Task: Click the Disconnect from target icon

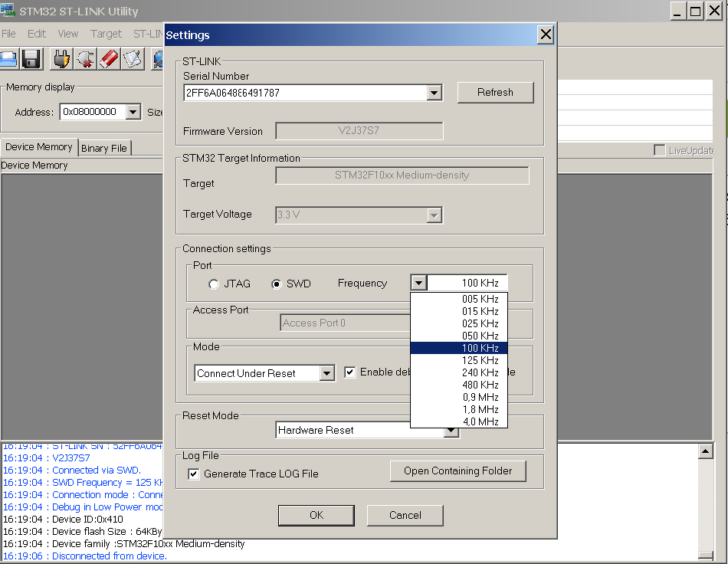Action: pos(85,59)
